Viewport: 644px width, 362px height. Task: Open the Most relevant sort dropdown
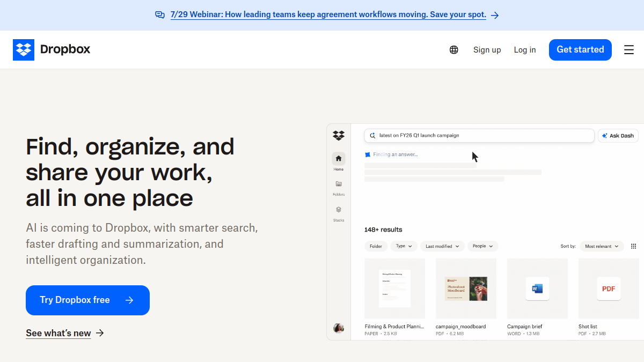tap(602, 246)
